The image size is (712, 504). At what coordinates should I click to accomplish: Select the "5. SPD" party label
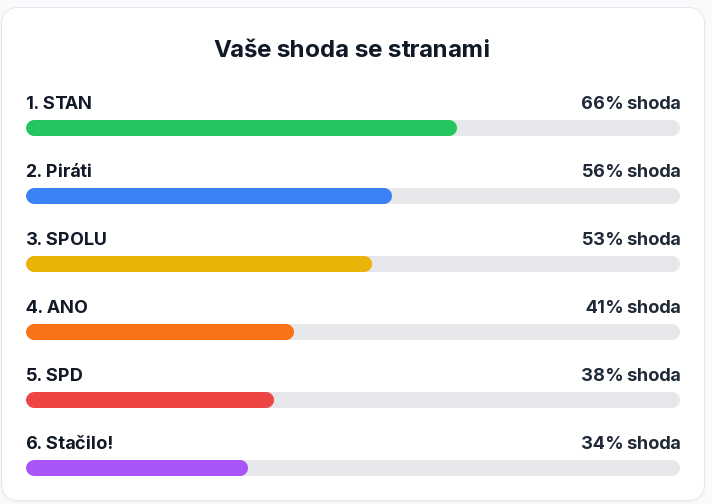[54, 374]
